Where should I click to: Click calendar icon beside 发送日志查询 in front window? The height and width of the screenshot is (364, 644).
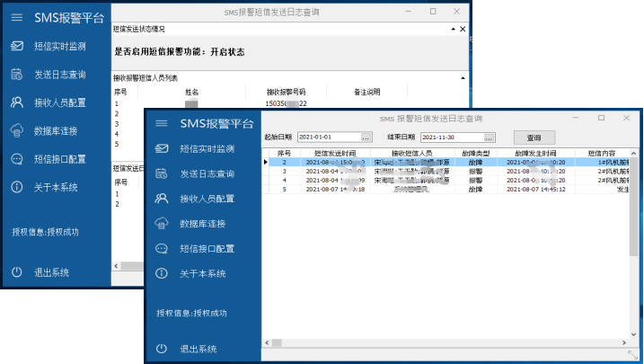(x=162, y=173)
